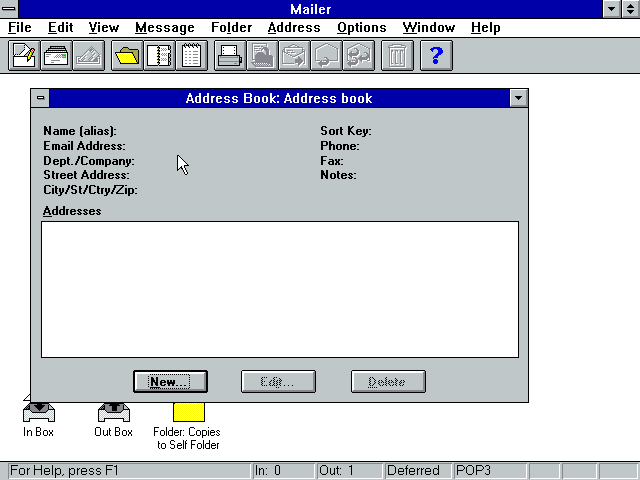Click the address book ring-binder toolbar icon

(160, 56)
